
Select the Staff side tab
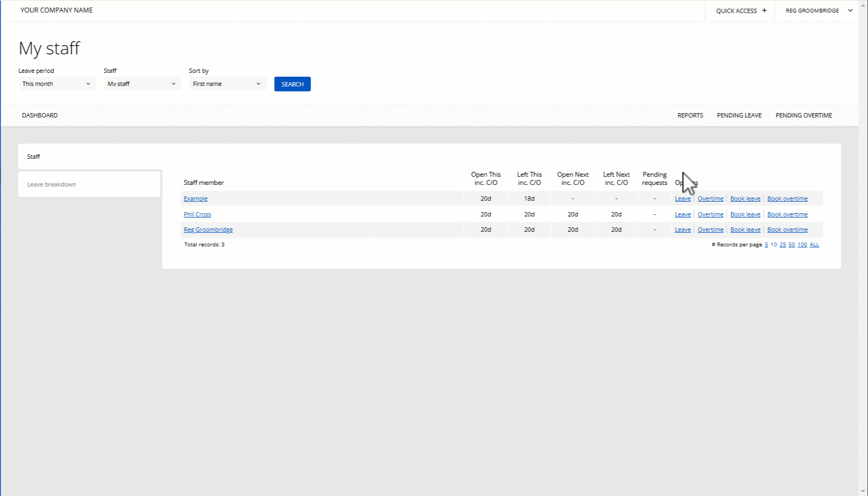click(34, 157)
